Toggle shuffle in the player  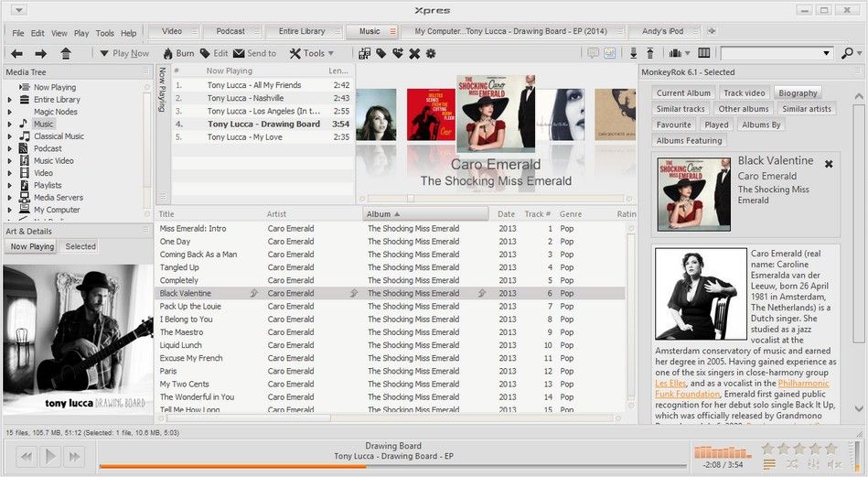coord(792,463)
